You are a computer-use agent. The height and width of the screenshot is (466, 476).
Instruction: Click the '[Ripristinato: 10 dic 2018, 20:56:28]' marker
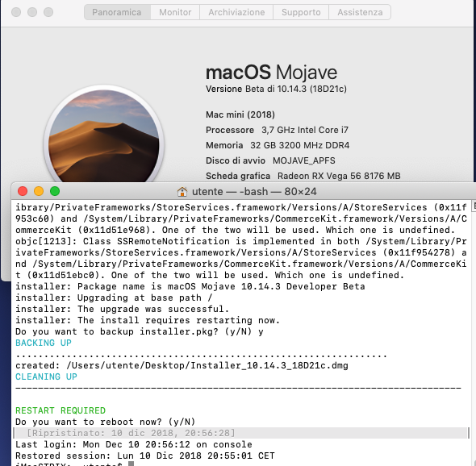pyautogui.click(x=131, y=433)
